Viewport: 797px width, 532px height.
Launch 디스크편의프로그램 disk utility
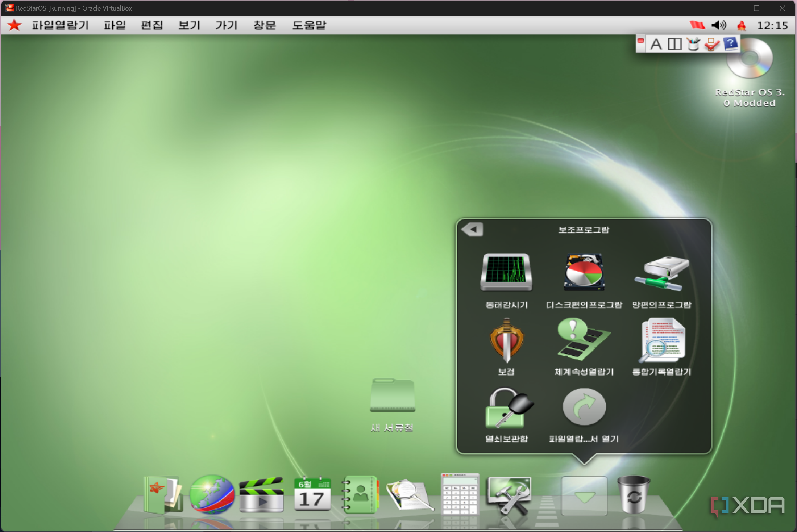pyautogui.click(x=584, y=272)
